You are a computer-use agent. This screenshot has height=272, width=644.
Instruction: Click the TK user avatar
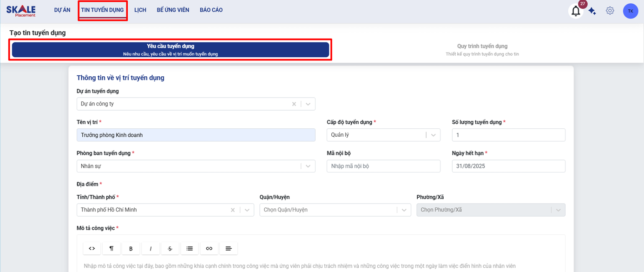click(630, 11)
